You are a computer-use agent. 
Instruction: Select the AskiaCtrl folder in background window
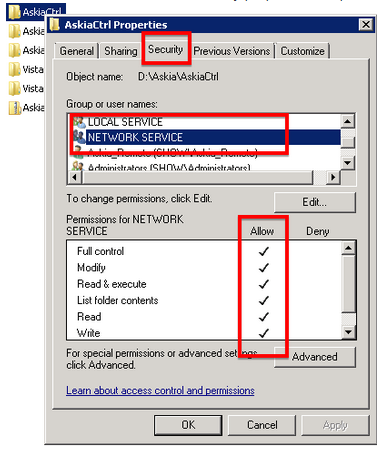pyautogui.click(x=36, y=12)
